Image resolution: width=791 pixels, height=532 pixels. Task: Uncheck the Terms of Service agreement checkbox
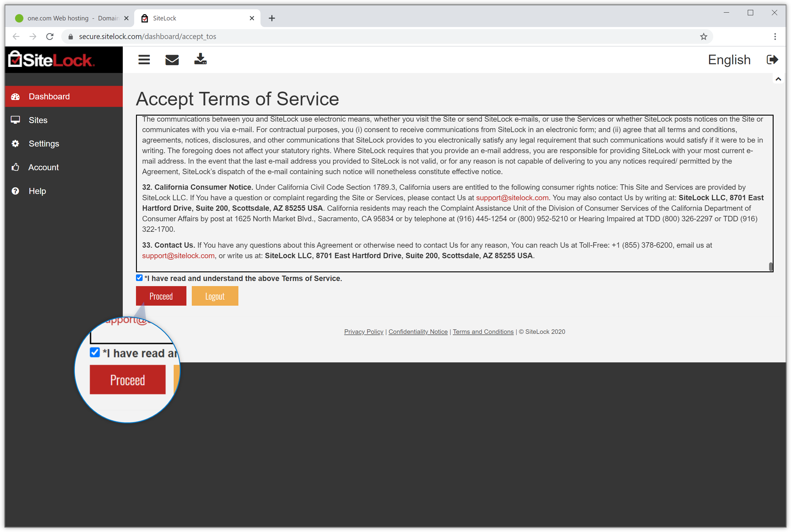point(139,278)
